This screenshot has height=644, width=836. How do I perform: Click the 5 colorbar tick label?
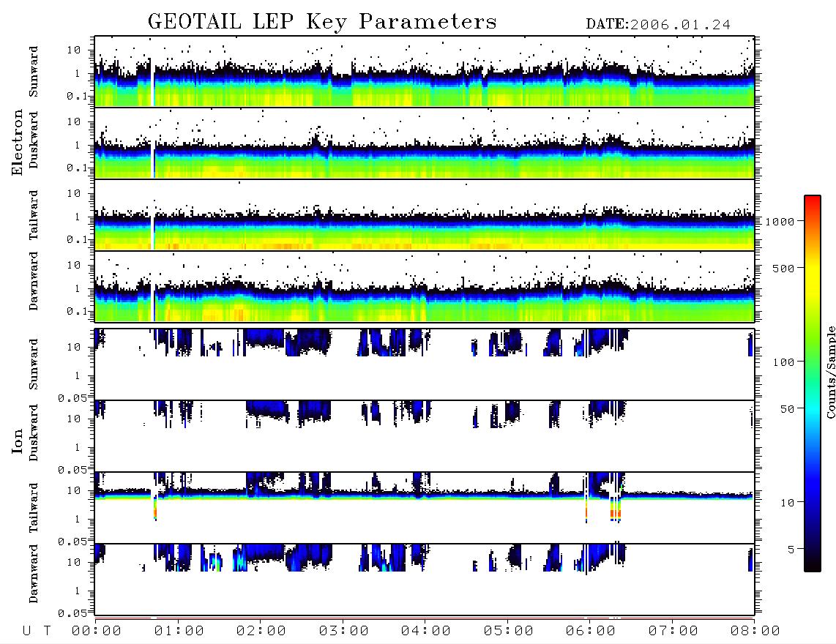pyautogui.click(x=791, y=550)
